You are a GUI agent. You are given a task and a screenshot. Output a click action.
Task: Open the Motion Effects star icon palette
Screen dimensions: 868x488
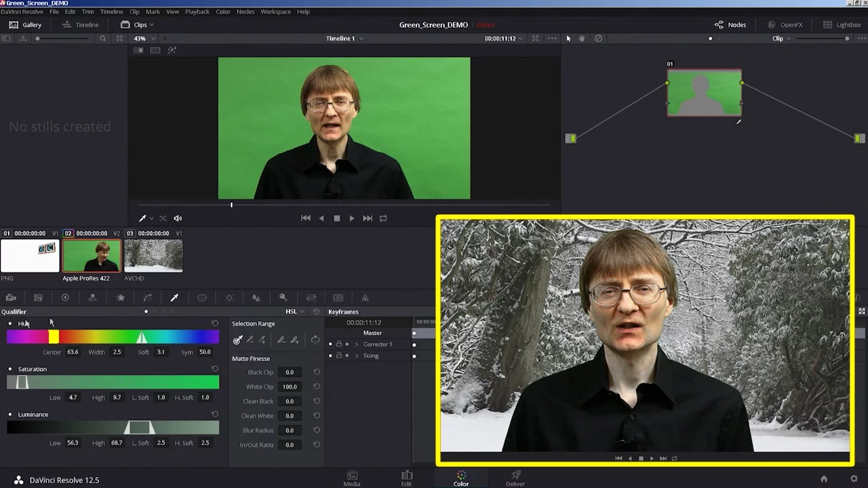(x=120, y=298)
